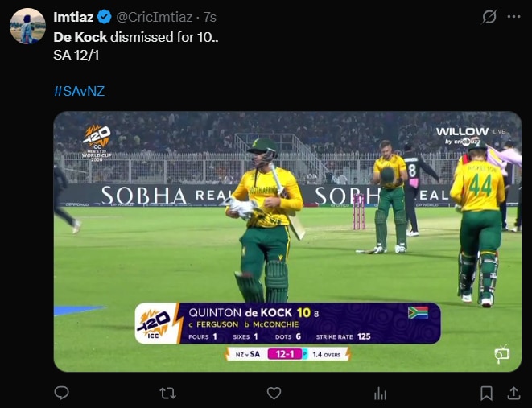Open the view analytics bar chart icon
The width and height of the screenshot is (532, 408).
click(380, 393)
